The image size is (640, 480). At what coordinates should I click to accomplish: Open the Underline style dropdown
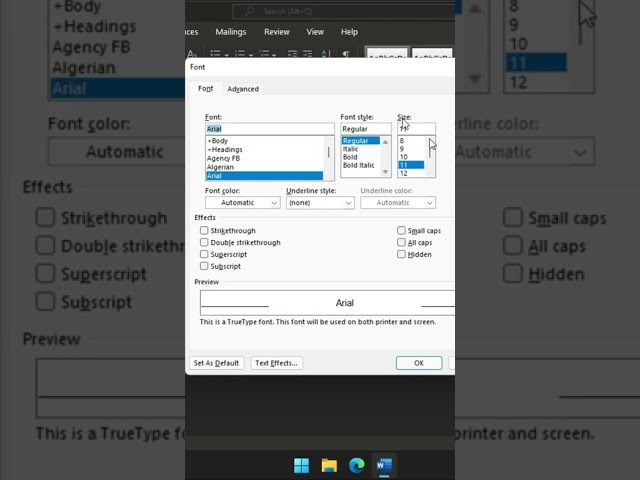tap(320, 203)
